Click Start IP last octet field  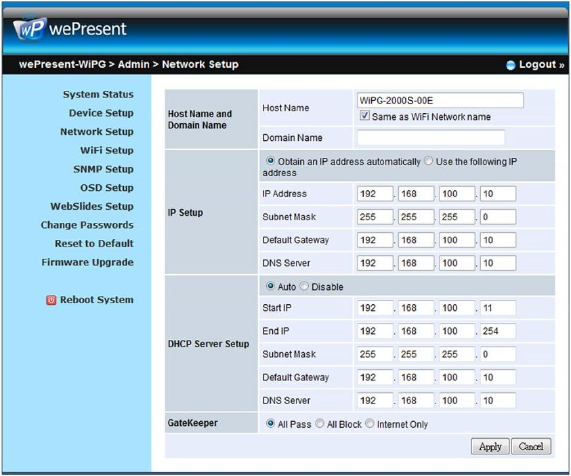[x=498, y=308]
